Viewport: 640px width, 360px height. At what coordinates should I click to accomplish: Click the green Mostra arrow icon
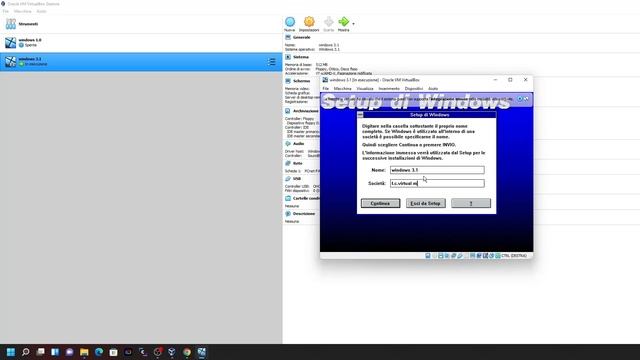[344, 22]
